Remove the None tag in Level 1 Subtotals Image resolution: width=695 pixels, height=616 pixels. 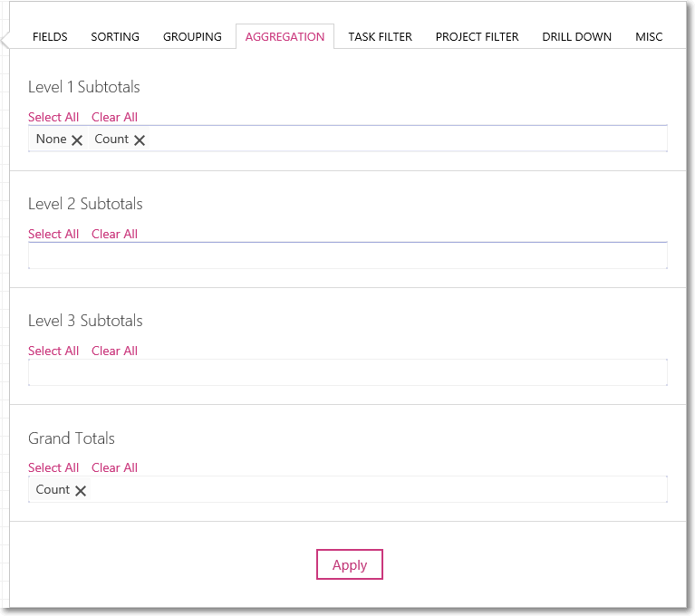point(77,140)
